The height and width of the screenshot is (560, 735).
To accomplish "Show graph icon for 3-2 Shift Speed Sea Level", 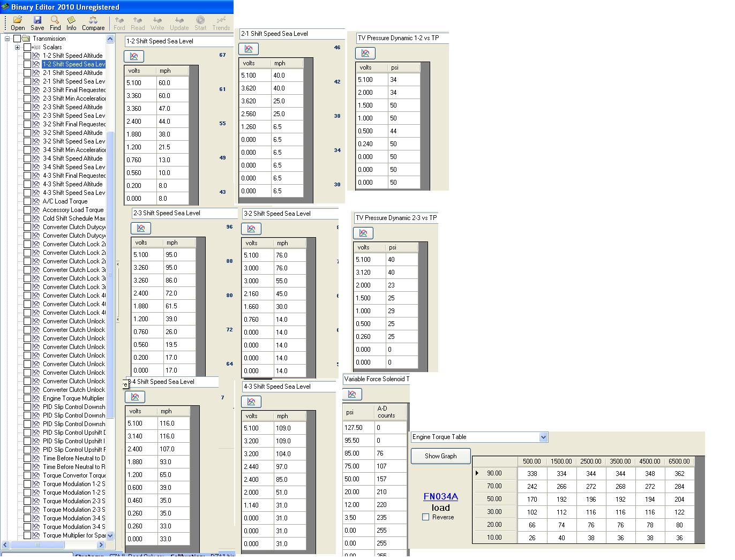I will pos(251,229).
